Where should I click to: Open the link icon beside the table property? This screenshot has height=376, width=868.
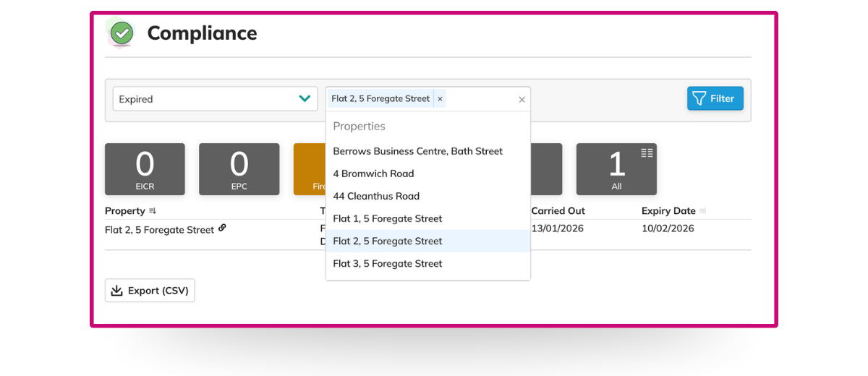(x=222, y=228)
